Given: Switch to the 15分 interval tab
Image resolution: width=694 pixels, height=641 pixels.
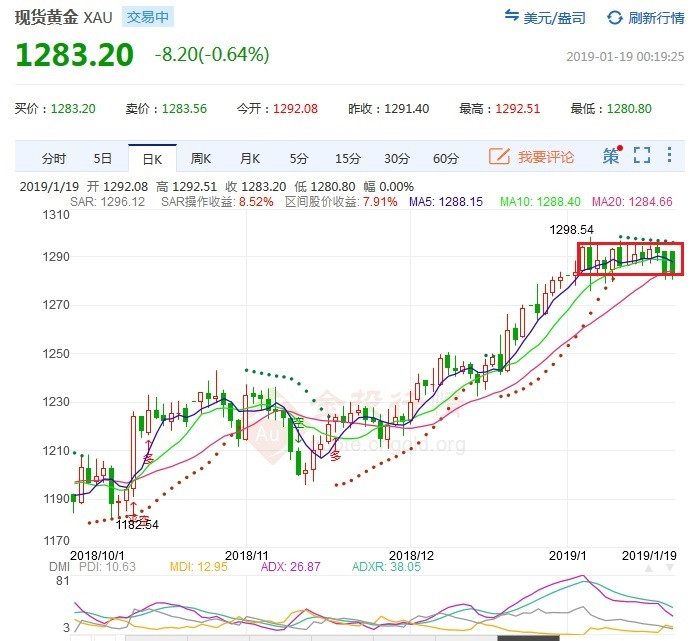Looking at the screenshot, I should (x=347, y=158).
